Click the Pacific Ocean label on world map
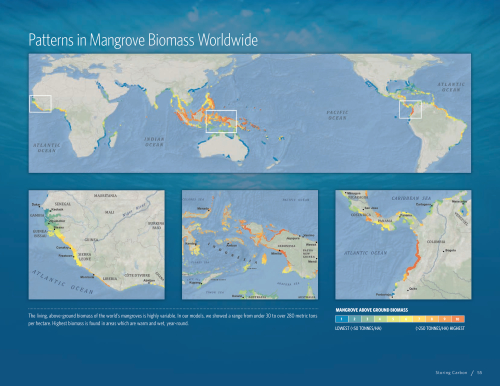Screen dimensions: 500x386 (x=337, y=115)
